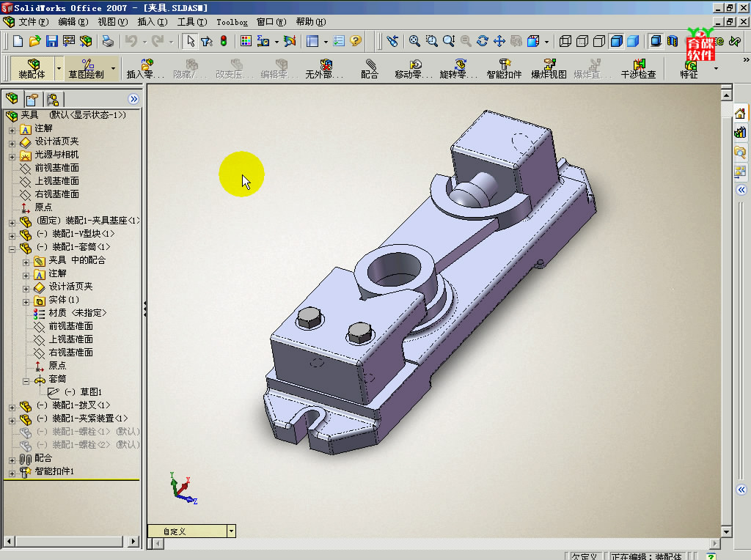This screenshot has height=560, width=751.
Task: Open the Toolbox menu
Action: 232,22
